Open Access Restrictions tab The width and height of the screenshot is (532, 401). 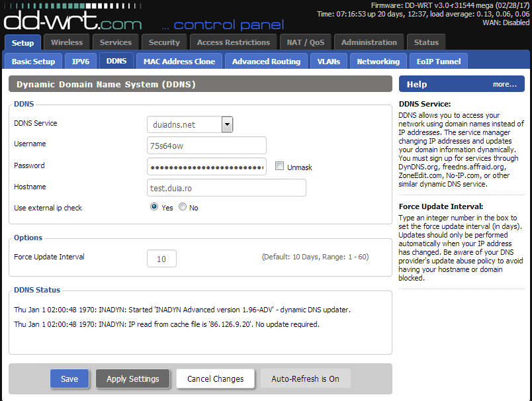tap(234, 42)
